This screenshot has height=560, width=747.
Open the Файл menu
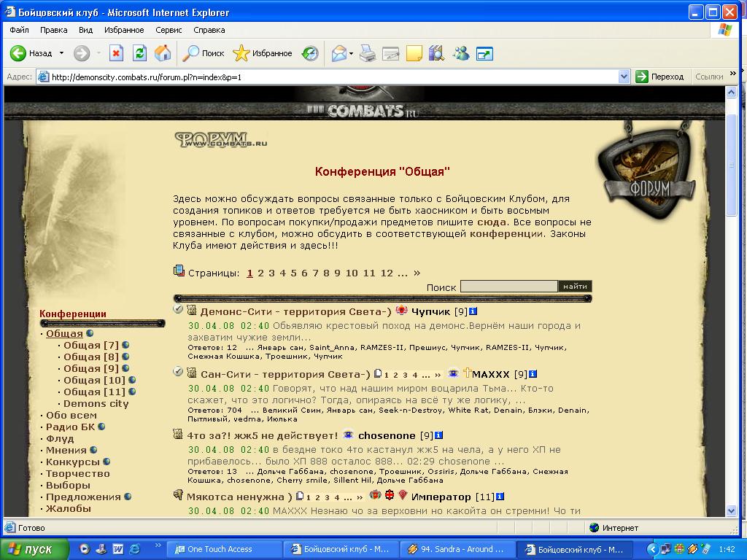(x=19, y=30)
